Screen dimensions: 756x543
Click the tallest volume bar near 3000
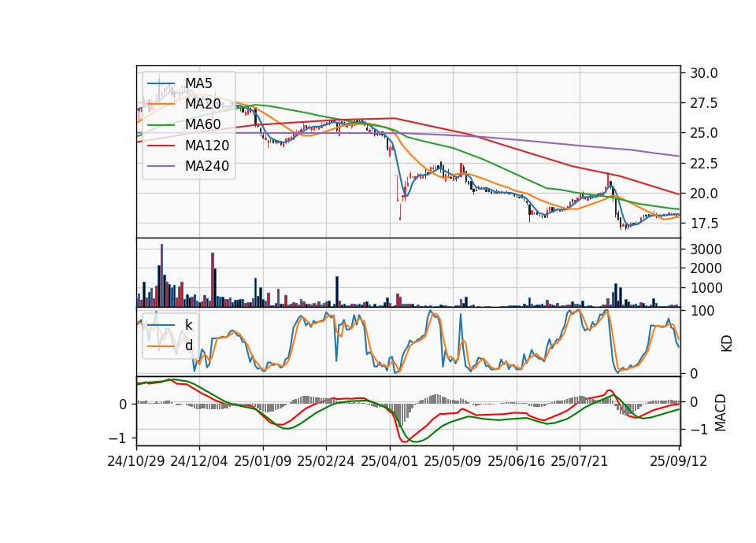(x=161, y=275)
